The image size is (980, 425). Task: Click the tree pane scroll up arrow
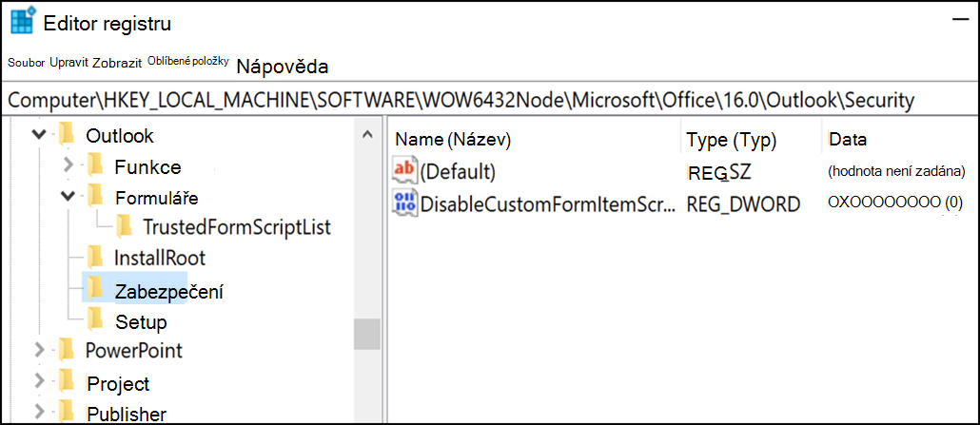click(x=367, y=134)
